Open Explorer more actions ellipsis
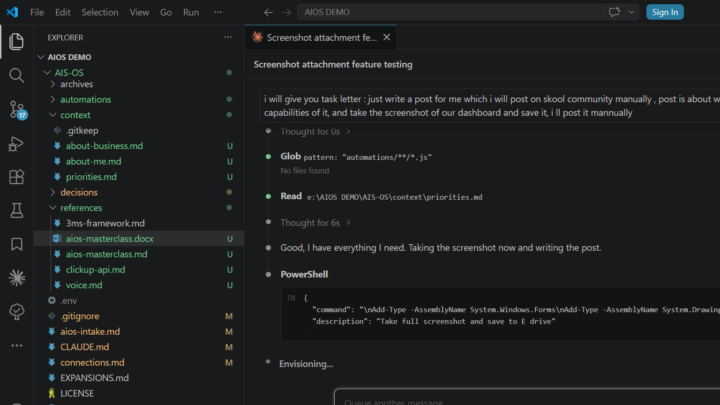This screenshot has height=405, width=720. tap(228, 37)
